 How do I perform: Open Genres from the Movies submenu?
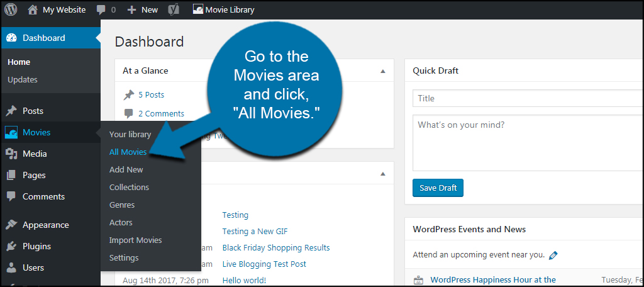tap(122, 205)
